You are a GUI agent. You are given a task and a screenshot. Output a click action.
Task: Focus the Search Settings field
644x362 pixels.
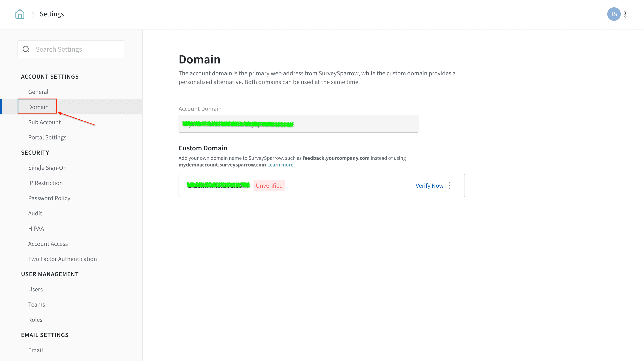pyautogui.click(x=75, y=49)
